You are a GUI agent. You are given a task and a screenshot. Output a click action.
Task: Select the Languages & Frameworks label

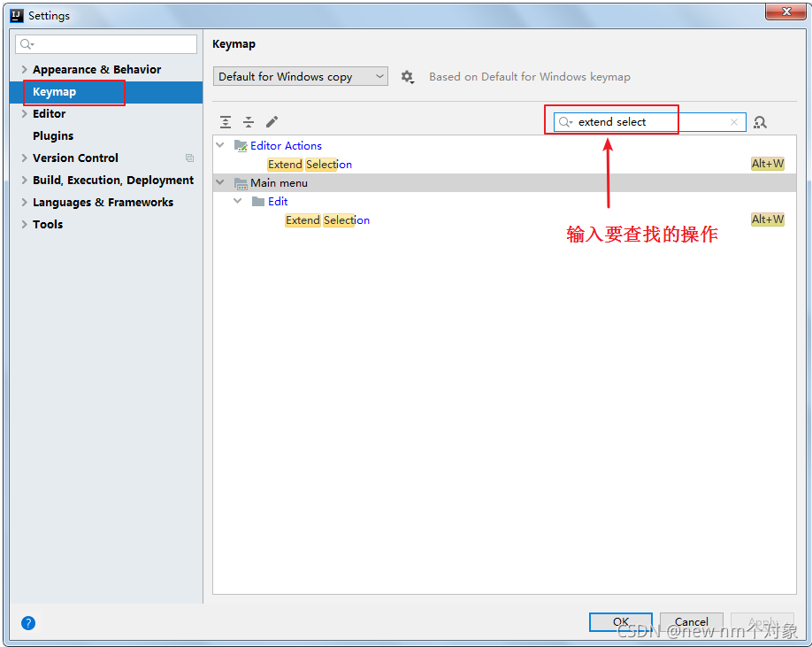[x=103, y=203]
